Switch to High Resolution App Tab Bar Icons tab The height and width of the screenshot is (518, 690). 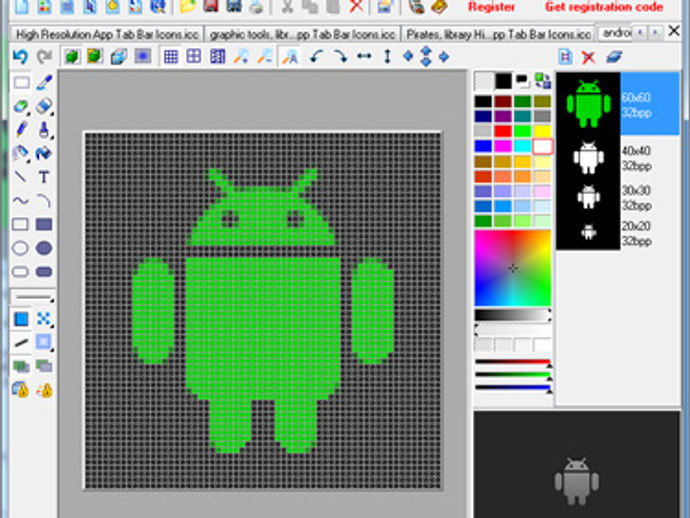(x=107, y=34)
